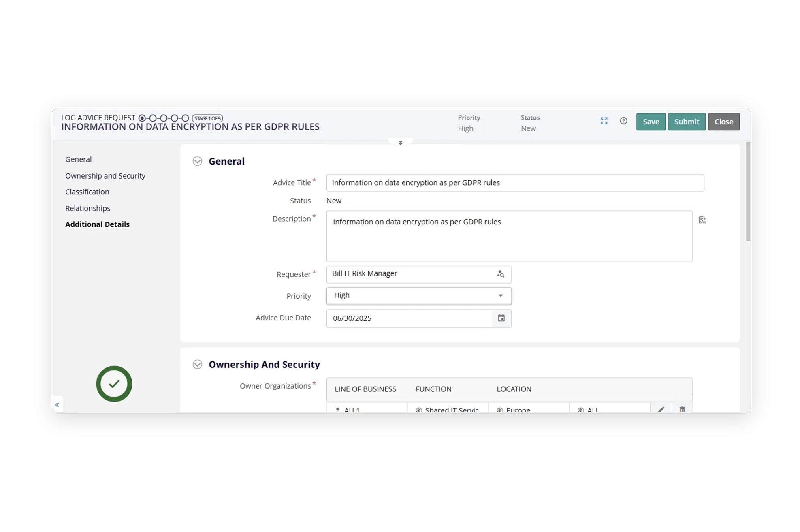
Task: Click the trash delete icon in organization row
Action: coord(682,409)
